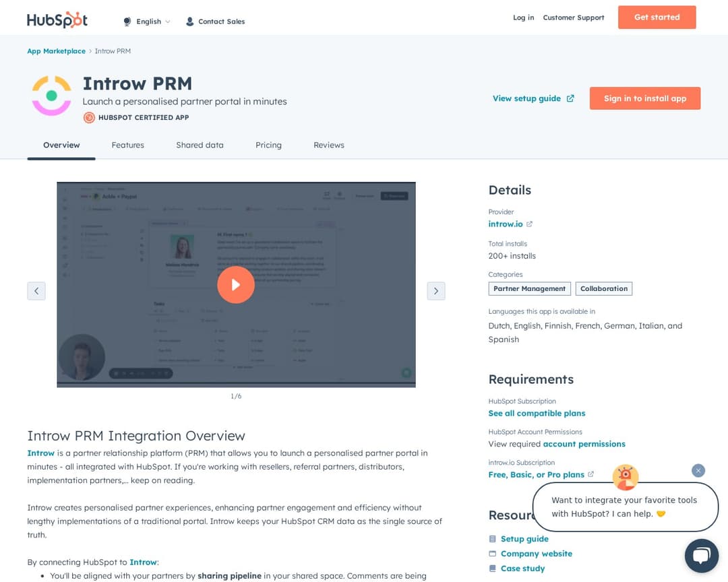Go to App Marketplace breadcrumb

pyautogui.click(x=56, y=51)
